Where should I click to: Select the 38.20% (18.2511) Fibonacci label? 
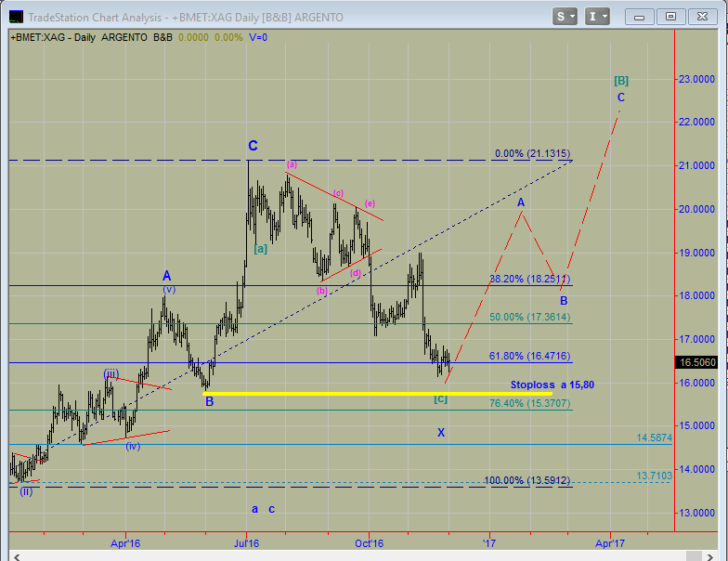pyautogui.click(x=529, y=279)
